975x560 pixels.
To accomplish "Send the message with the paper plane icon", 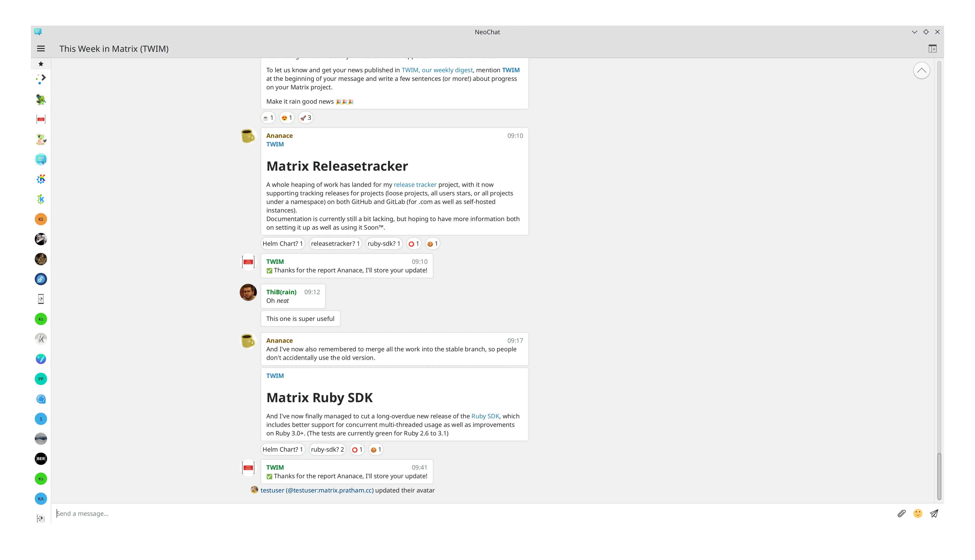I will (x=934, y=513).
